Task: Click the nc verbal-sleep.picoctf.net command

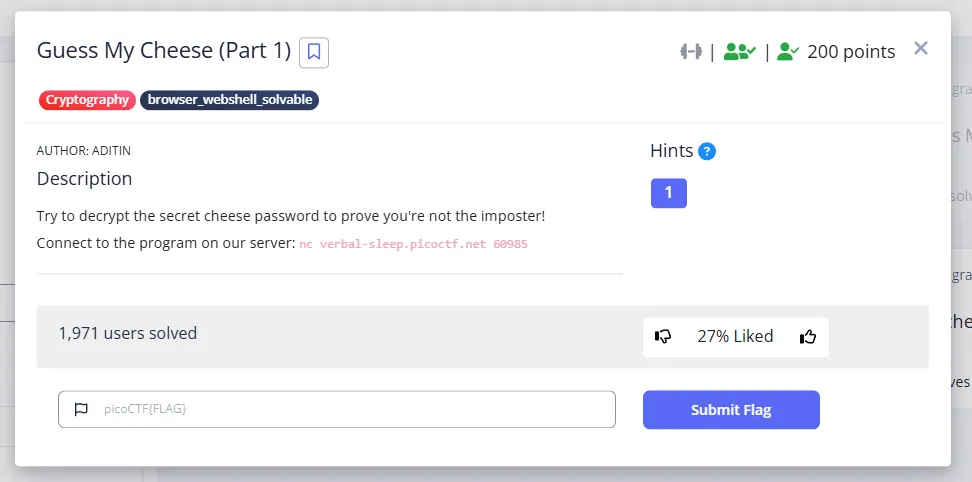Action: [x=413, y=244]
